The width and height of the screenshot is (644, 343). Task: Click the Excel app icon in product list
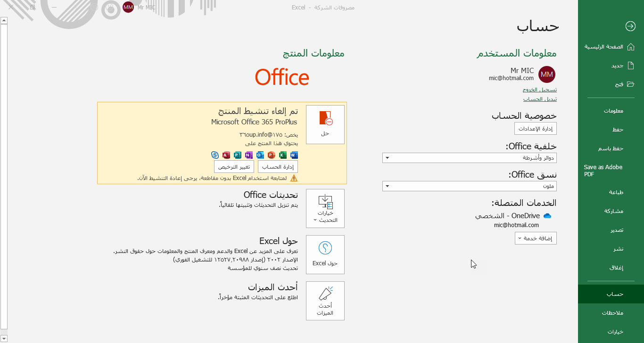(283, 155)
